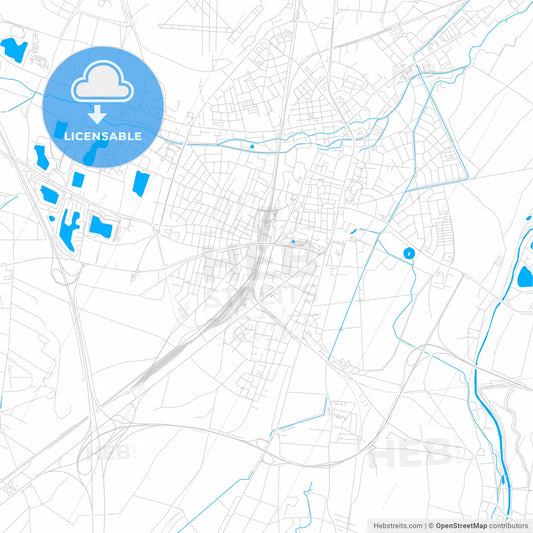This screenshot has width=533, height=533.
Task: Click the cloud download icon
Action: [102, 92]
